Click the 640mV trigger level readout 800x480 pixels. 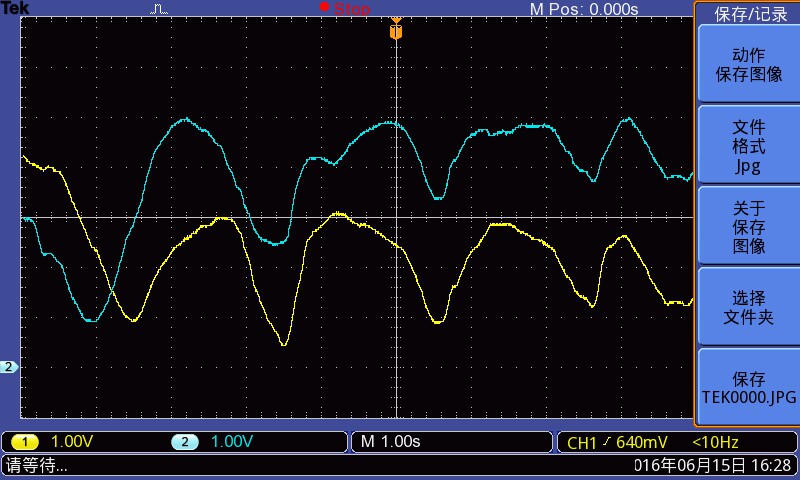pos(641,442)
